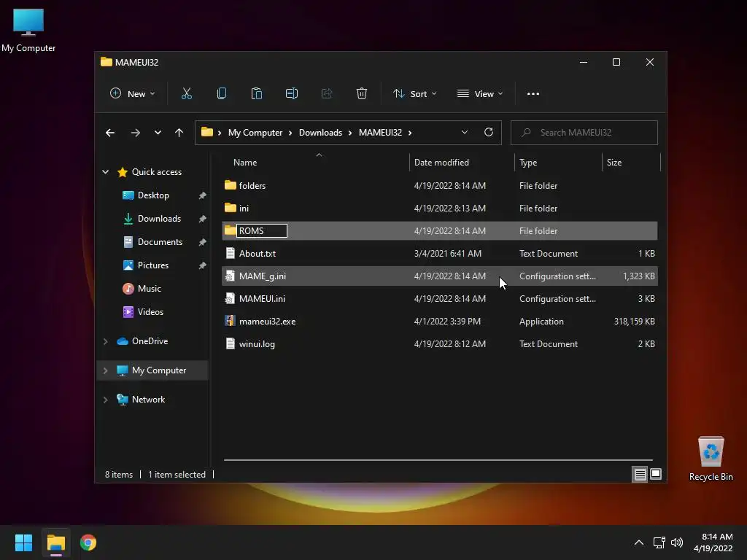Select the About.txt file
Image resolution: width=747 pixels, height=560 pixels.
coord(440,253)
